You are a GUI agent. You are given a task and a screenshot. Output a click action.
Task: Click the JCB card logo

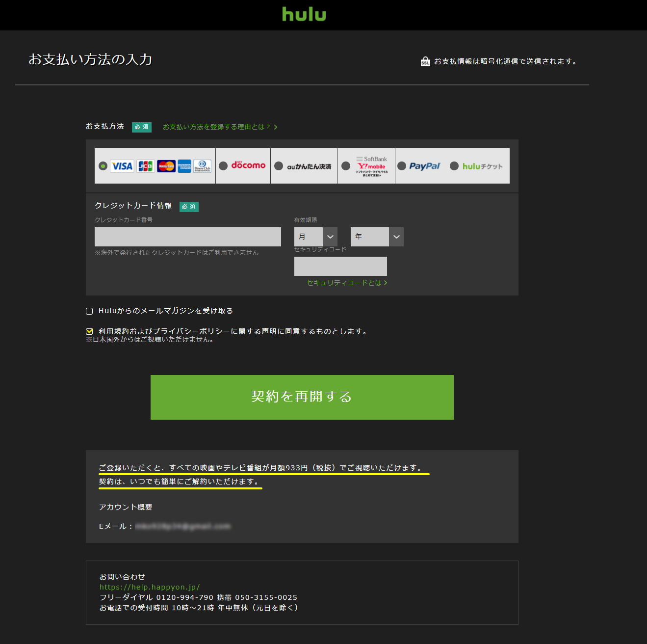coord(145,166)
